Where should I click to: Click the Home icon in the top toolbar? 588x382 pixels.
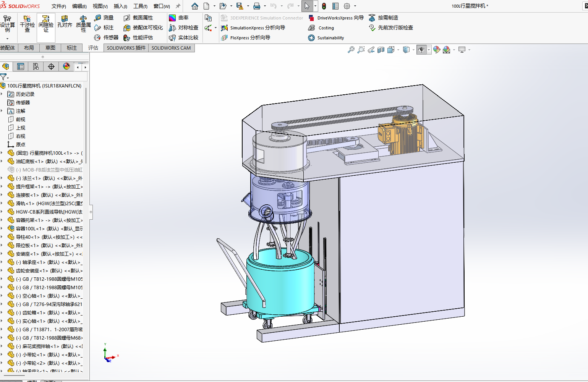click(195, 6)
